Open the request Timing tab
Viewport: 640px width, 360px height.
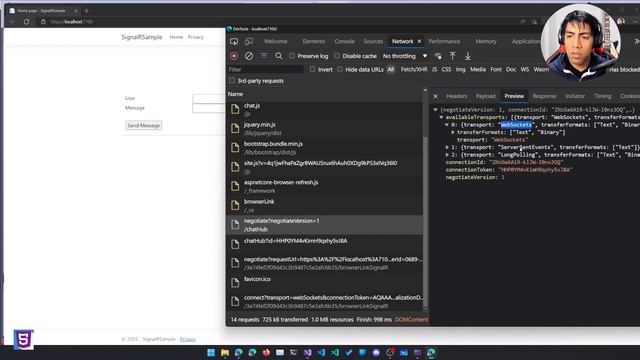(602, 96)
